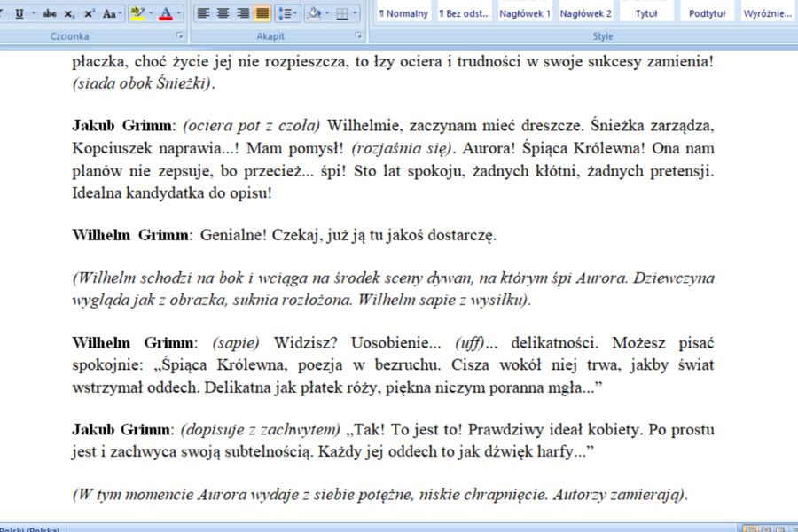Apply strikethrough to text
Viewport: 798px width, 532px height.
(x=49, y=13)
